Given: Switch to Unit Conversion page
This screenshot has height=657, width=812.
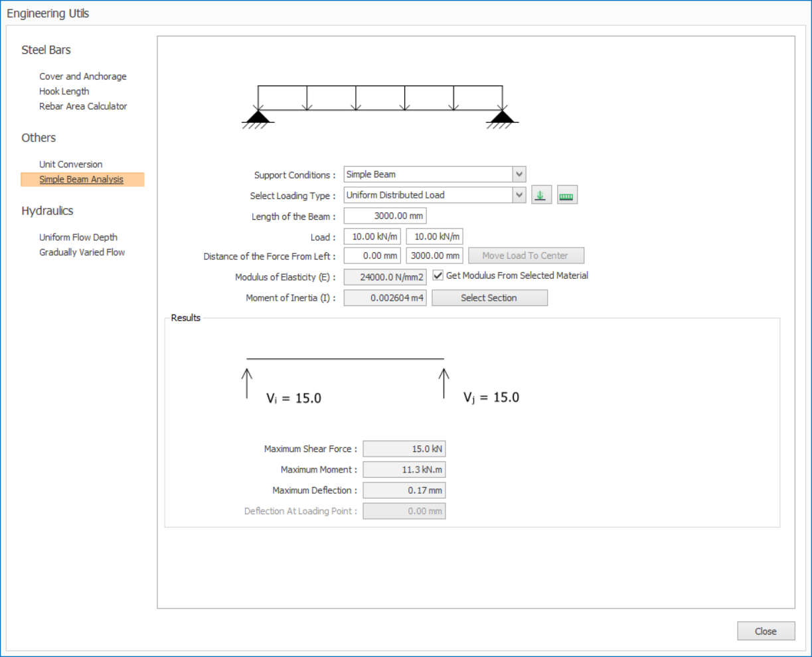Looking at the screenshot, I should 70,165.
